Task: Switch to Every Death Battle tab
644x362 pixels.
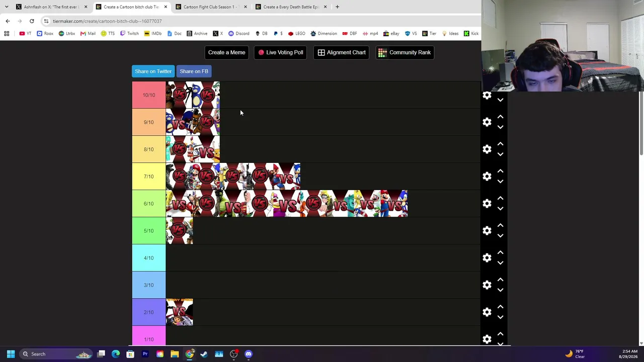Action: (291, 7)
